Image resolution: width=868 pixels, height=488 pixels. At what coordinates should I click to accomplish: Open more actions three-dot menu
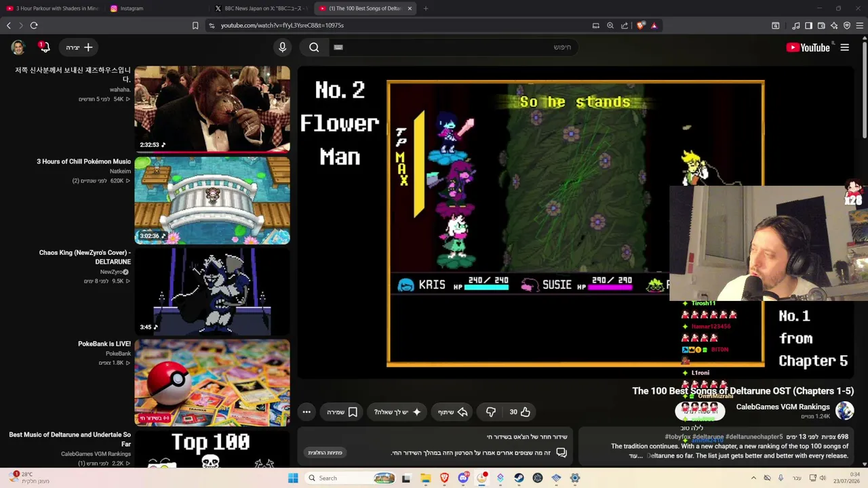pos(307,412)
